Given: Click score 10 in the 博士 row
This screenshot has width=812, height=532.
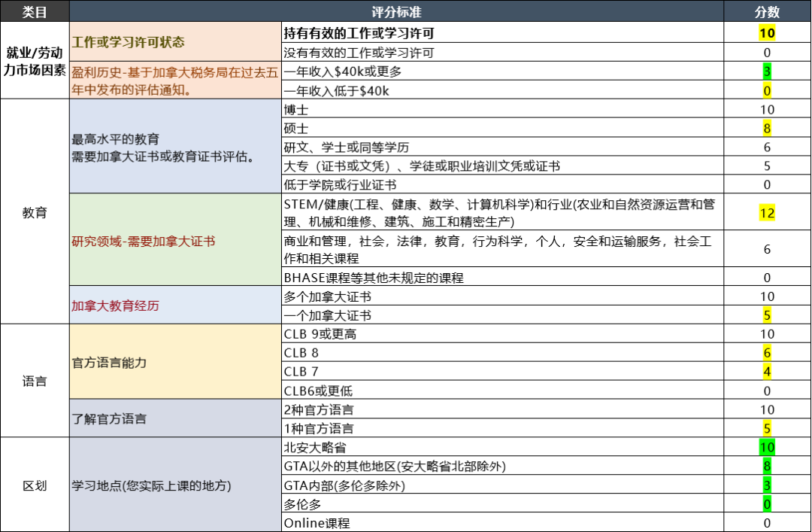Looking at the screenshot, I should tap(767, 109).
